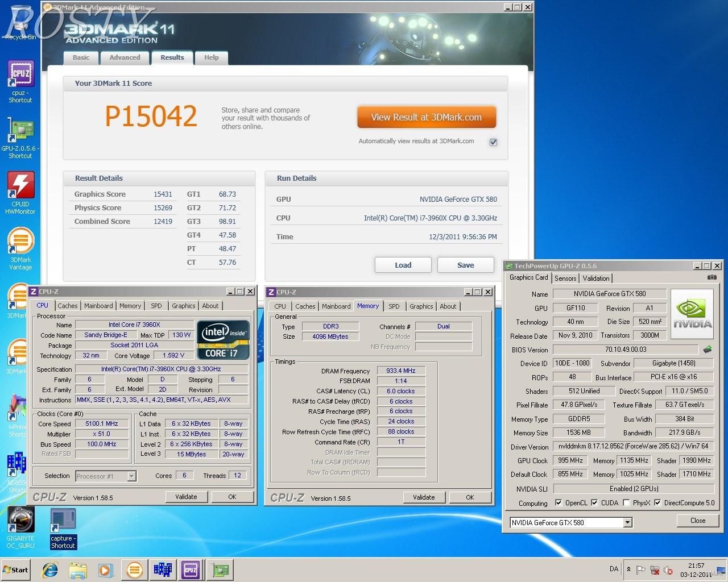Open Mainboard tab in left CPU-Z window
The image size is (728, 582).
click(x=98, y=306)
